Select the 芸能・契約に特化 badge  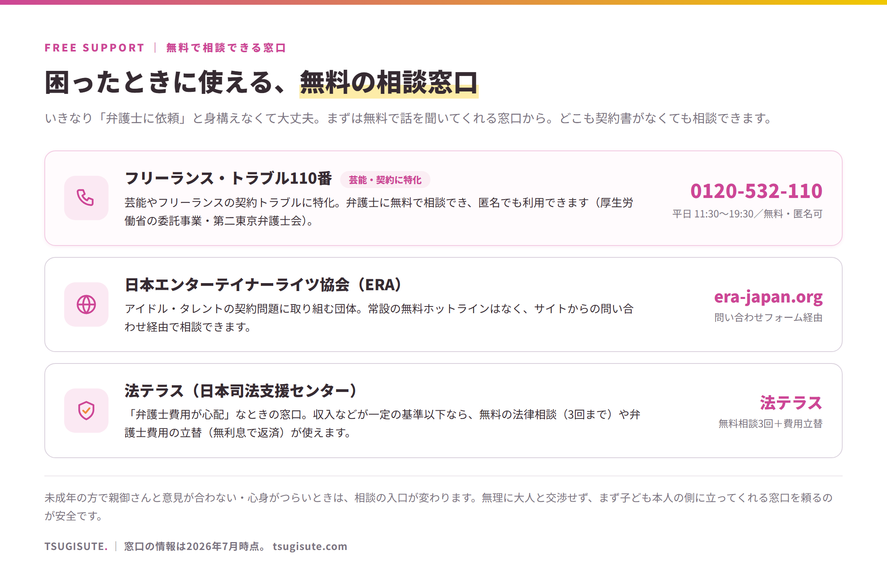(x=385, y=180)
